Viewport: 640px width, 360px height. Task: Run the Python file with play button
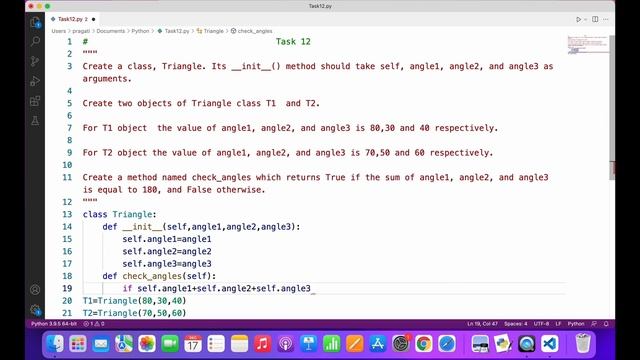pyautogui.click(x=578, y=19)
